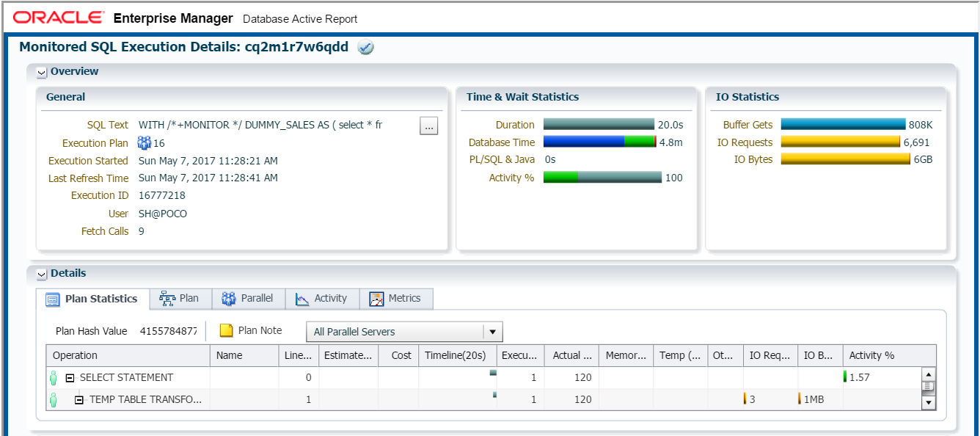
Task: Collapse the Details section
Action: click(41, 274)
